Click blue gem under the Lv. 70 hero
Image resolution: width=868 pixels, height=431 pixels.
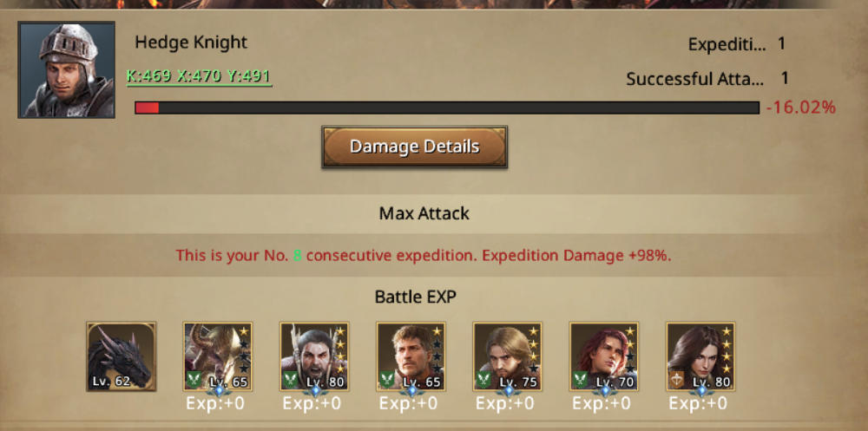(x=604, y=390)
